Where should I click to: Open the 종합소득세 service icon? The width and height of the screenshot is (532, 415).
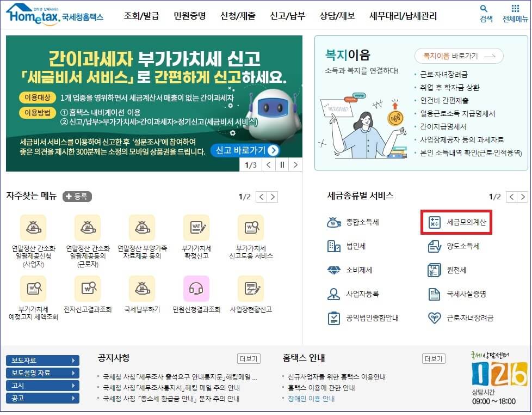(x=352, y=222)
